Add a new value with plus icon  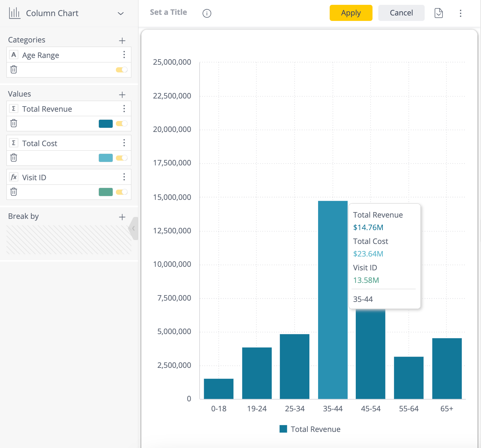pos(122,95)
